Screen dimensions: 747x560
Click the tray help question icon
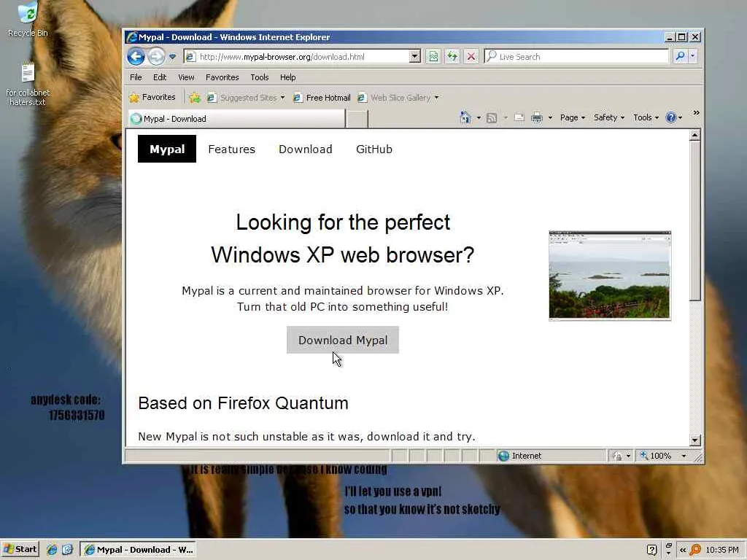click(x=652, y=550)
